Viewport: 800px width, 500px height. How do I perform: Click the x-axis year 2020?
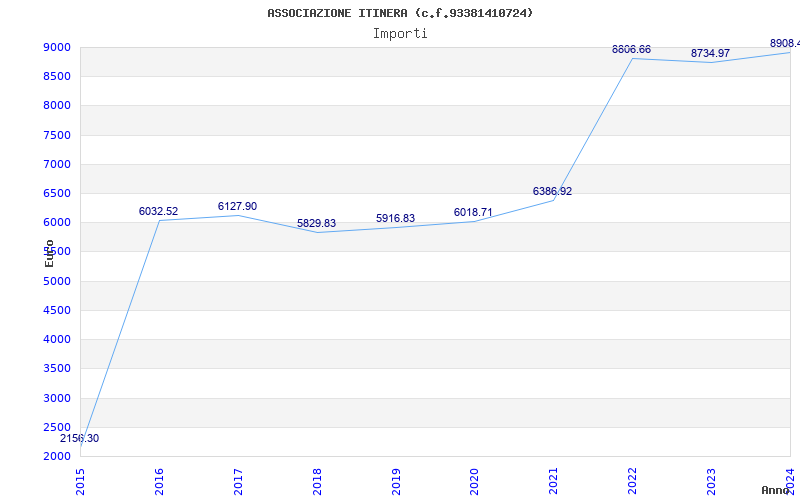pos(474,482)
